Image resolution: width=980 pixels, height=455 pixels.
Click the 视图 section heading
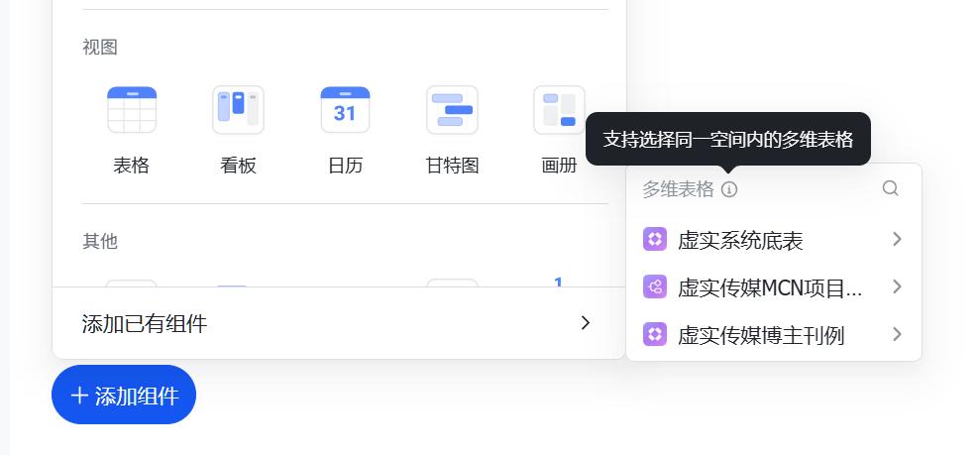click(100, 47)
